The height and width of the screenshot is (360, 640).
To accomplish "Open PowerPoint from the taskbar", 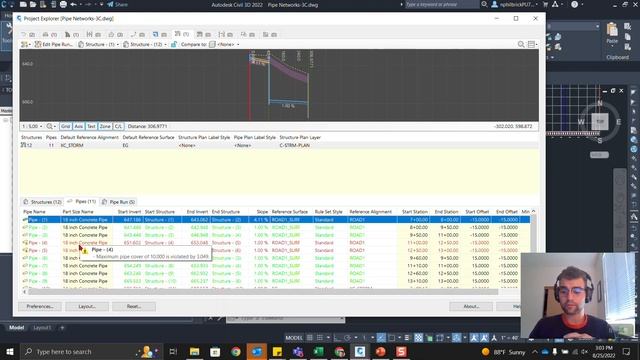I will (x=380, y=351).
